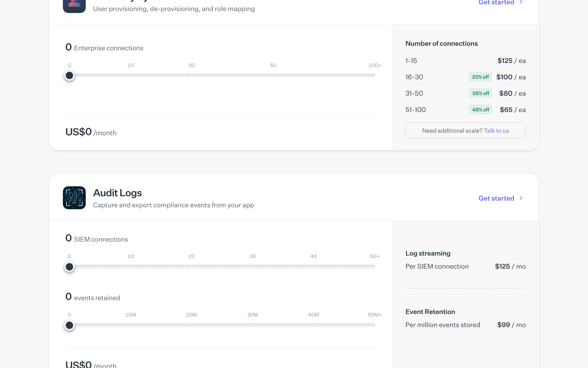Set events retained slider to 20M mark
Image resolution: width=588 pixels, height=368 pixels.
click(192, 325)
